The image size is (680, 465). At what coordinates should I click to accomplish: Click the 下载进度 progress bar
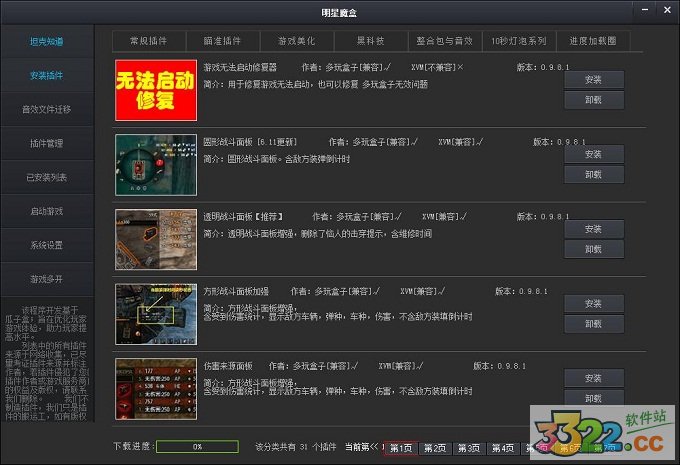tap(197, 446)
